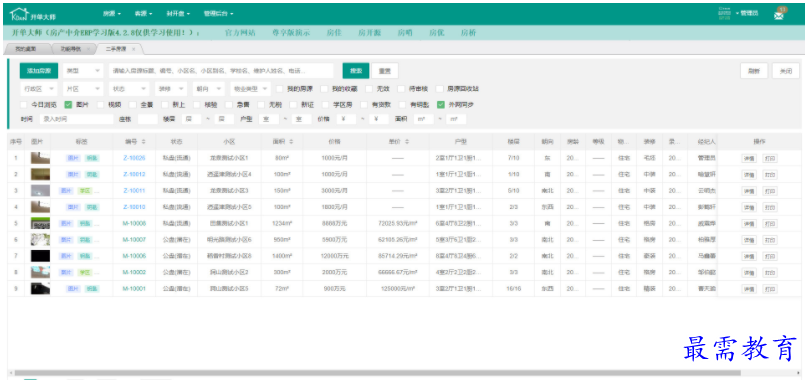Screen dimensions: 805x380
Task: Open the 状态 filter dropdown
Action: click(129, 88)
